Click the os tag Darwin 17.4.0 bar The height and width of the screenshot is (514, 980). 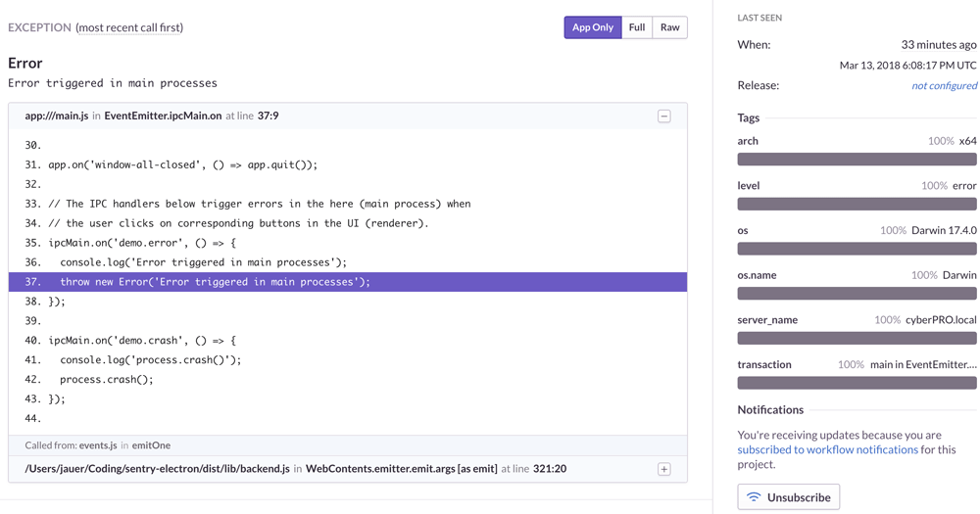point(857,249)
